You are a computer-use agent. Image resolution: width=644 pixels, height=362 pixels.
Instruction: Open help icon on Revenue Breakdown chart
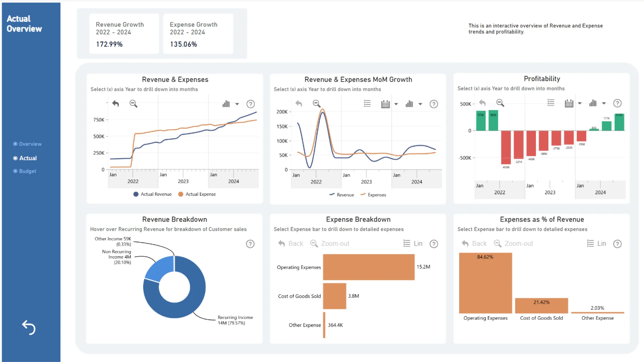coord(250,244)
